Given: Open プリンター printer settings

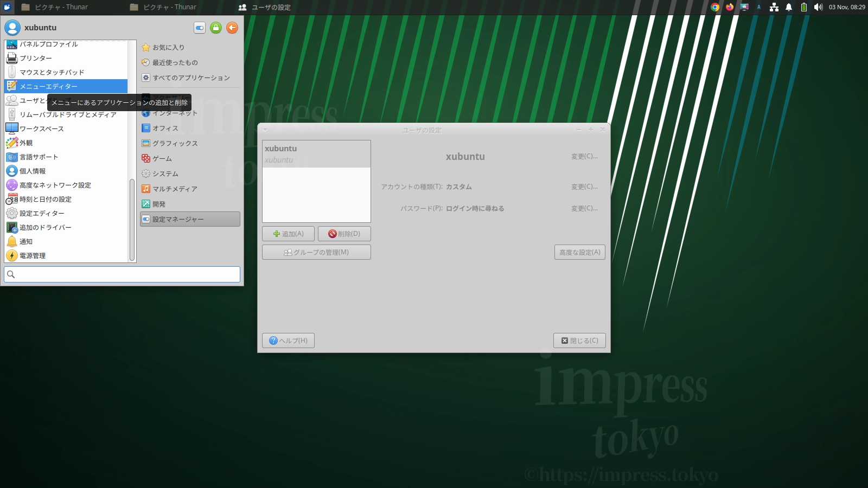Looking at the screenshot, I should point(66,58).
